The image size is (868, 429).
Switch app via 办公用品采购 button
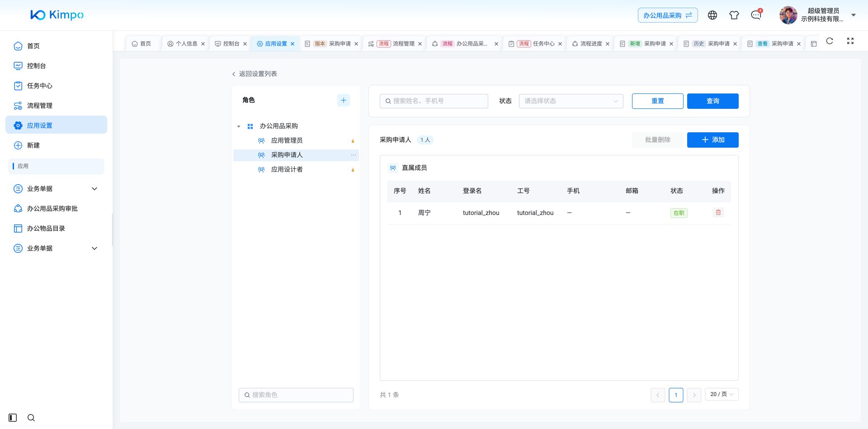click(x=668, y=15)
